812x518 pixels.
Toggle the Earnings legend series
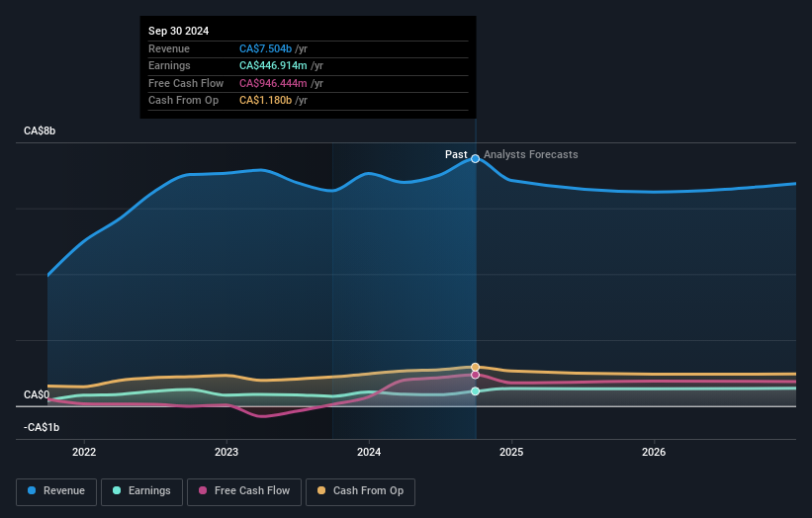pyautogui.click(x=141, y=491)
